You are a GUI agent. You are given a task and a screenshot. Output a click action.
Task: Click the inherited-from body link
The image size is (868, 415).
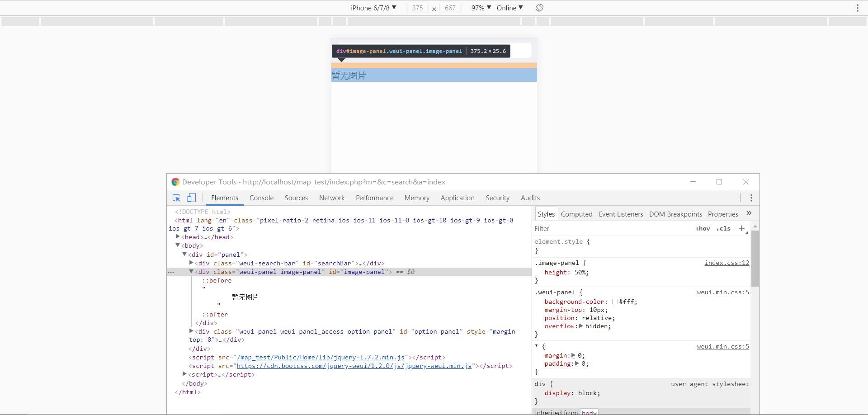589,412
